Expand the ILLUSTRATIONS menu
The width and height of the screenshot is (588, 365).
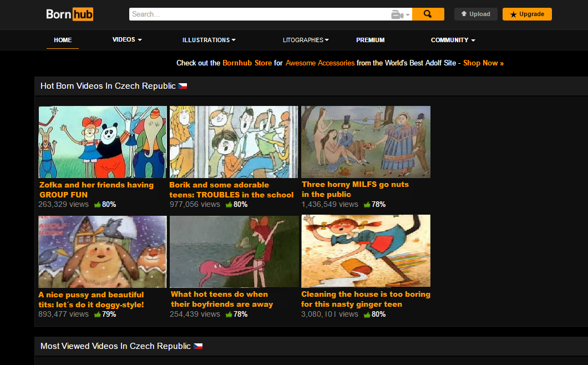pyautogui.click(x=209, y=40)
